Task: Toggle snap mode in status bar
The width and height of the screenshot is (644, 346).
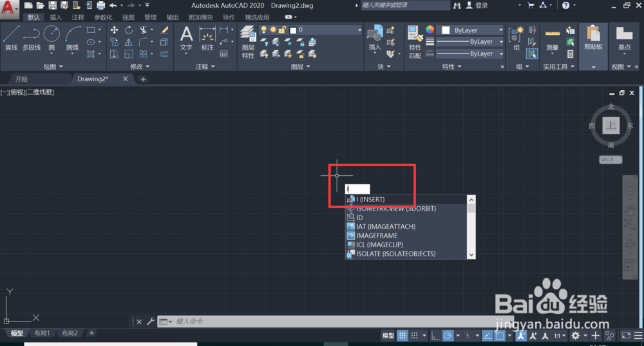Action: [414, 336]
